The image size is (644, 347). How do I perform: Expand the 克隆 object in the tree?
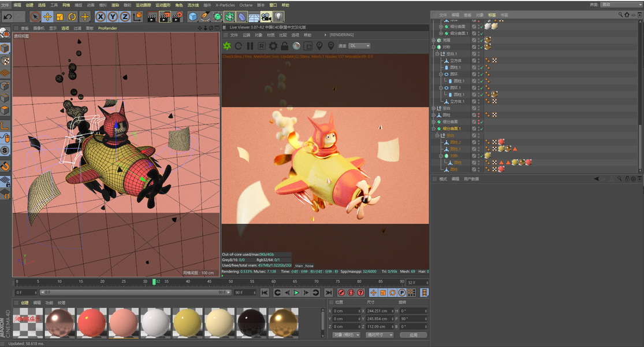[434, 40]
